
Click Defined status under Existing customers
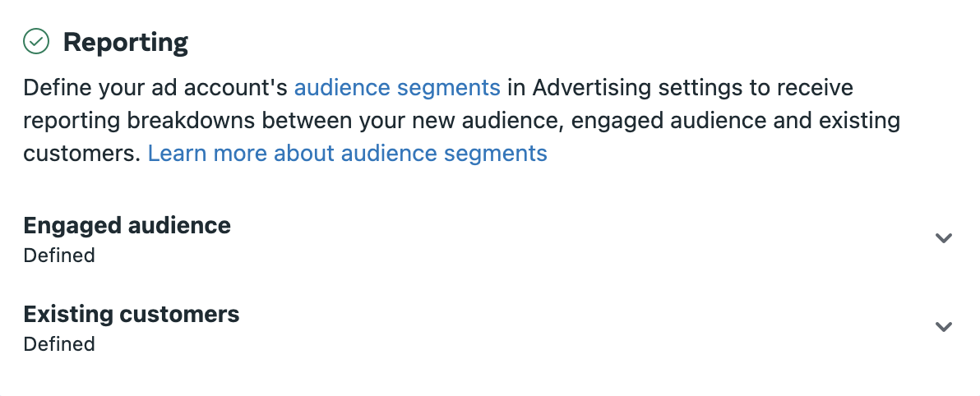pyautogui.click(x=58, y=344)
